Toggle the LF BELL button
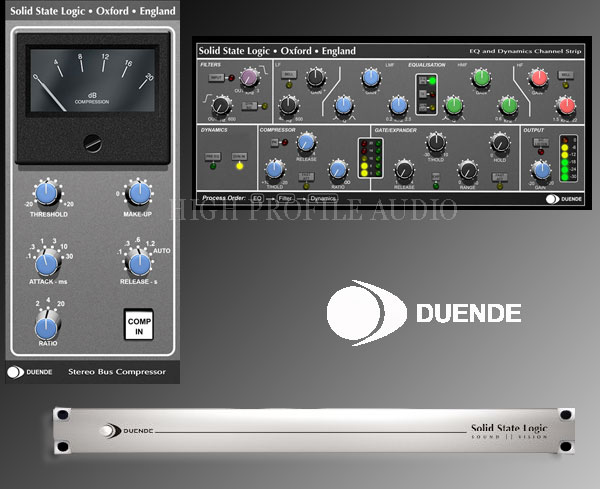This screenshot has width=600, height=489. pos(289,74)
